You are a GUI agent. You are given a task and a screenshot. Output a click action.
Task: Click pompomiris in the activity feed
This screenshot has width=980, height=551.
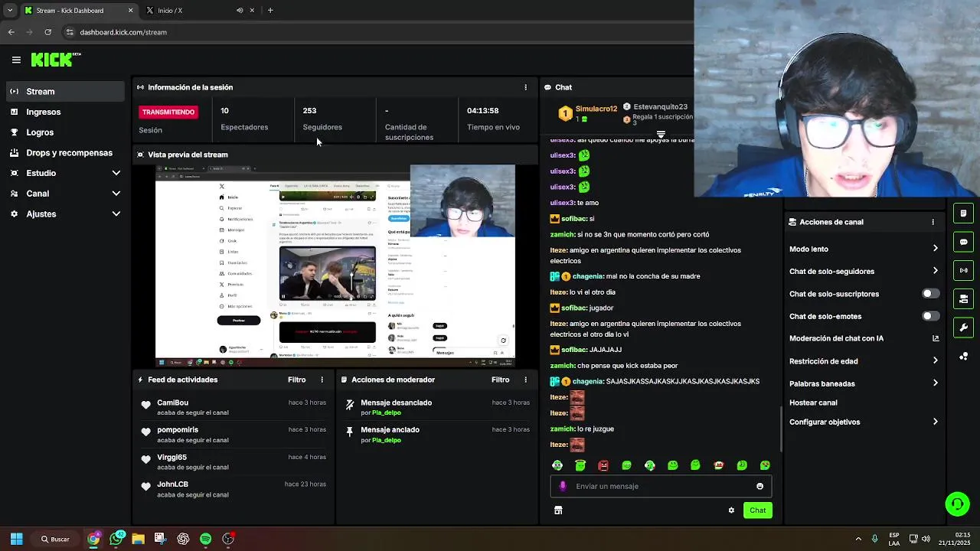coord(178,430)
